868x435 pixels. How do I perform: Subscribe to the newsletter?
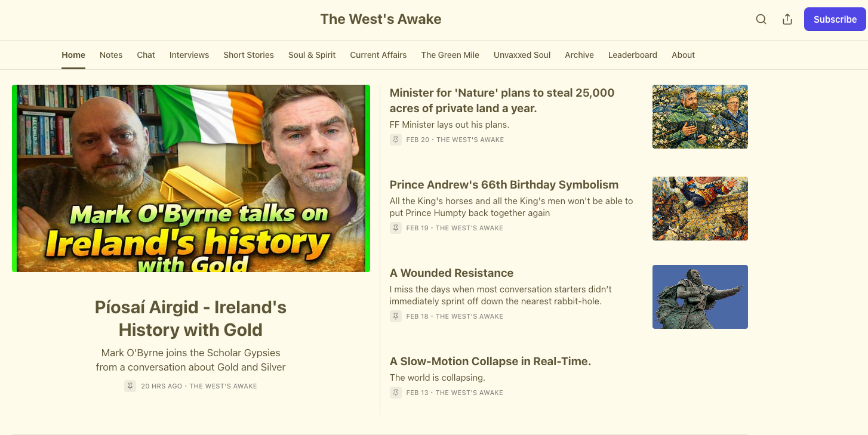tap(835, 19)
